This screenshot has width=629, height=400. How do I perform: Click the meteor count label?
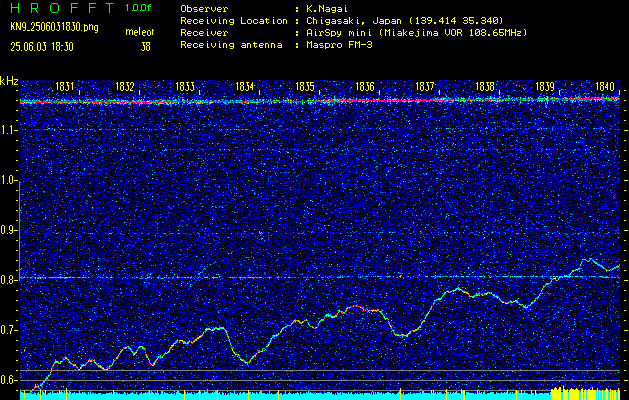pos(140,32)
